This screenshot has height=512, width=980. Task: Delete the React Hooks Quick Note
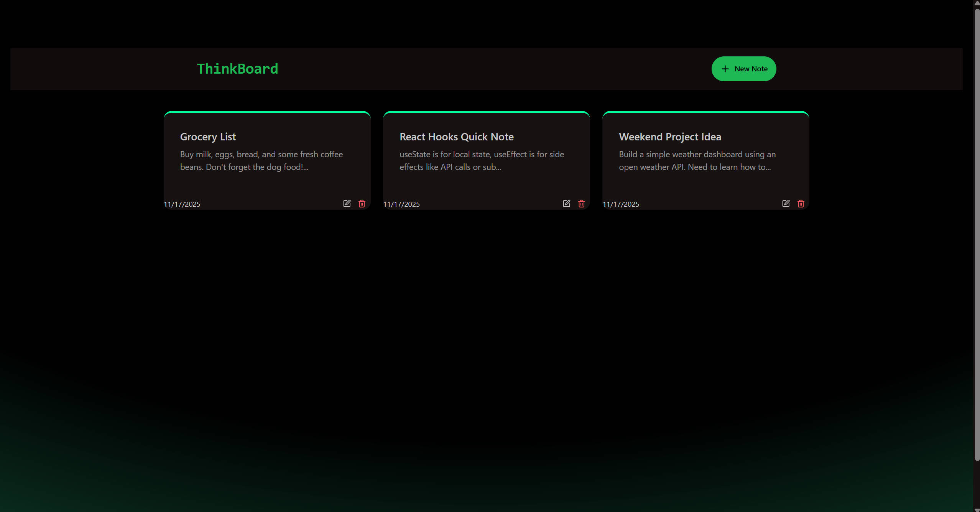pos(581,204)
